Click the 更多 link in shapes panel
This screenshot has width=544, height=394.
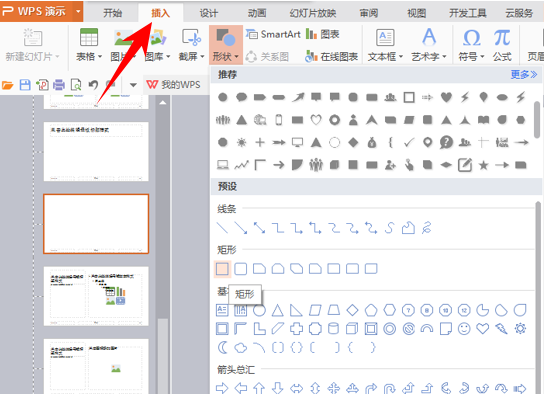[524, 74]
